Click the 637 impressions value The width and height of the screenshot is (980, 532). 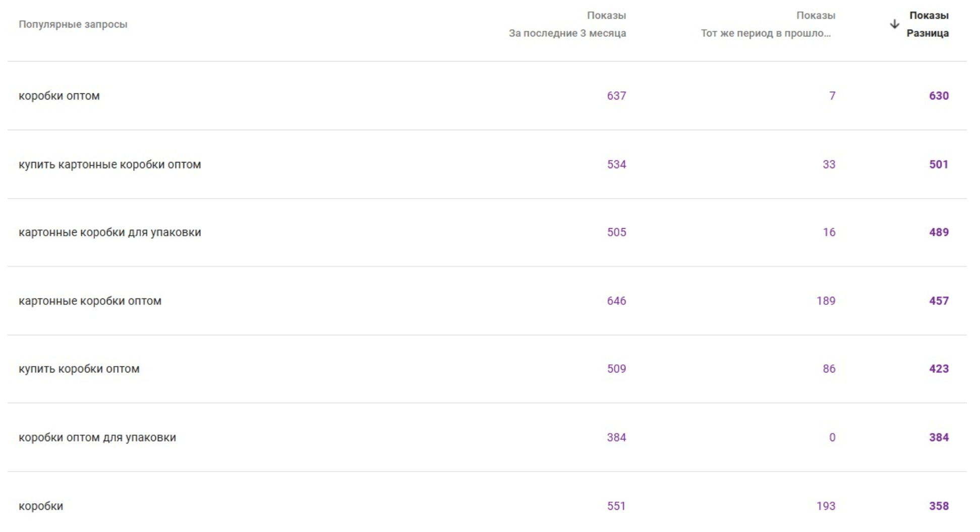616,96
